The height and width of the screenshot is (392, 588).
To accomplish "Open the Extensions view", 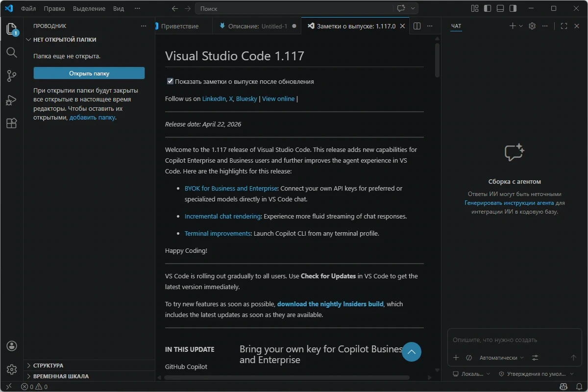I will coord(12,123).
